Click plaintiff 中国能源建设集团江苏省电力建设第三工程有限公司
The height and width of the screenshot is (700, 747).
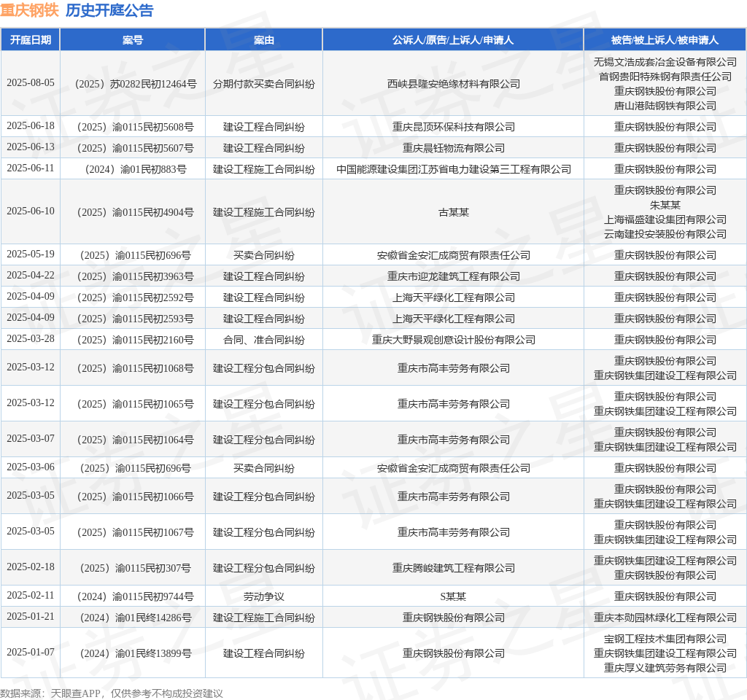tap(454, 169)
